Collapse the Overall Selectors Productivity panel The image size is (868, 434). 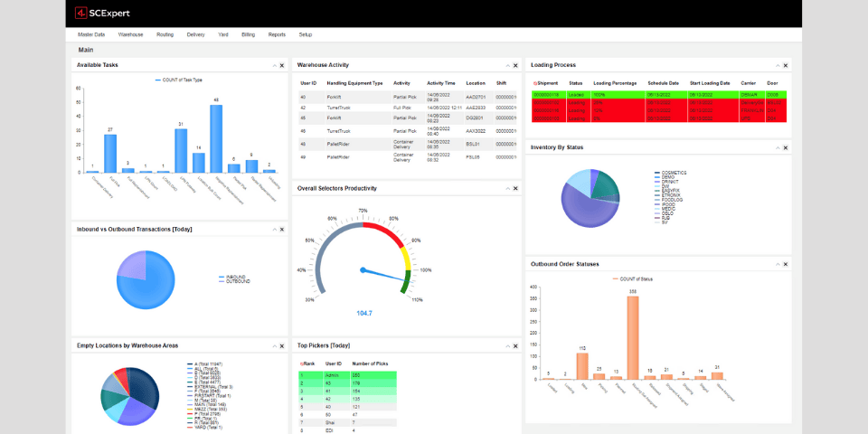click(x=505, y=189)
